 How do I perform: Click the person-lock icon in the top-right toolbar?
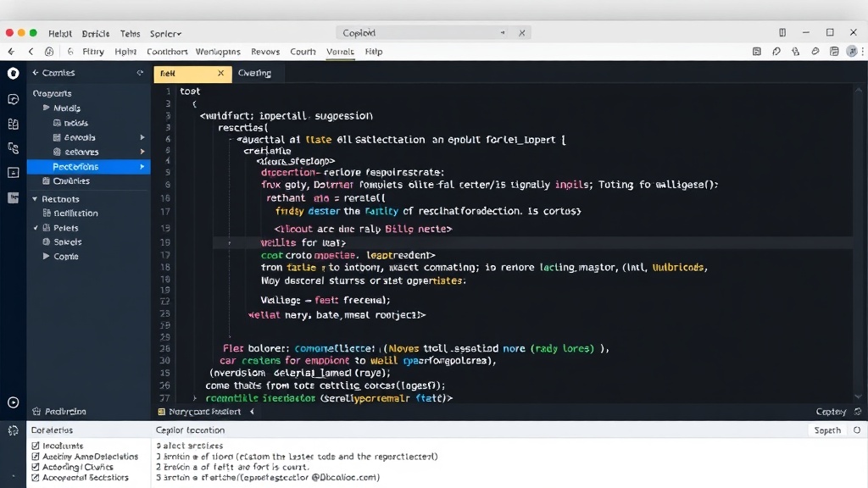pos(795,52)
